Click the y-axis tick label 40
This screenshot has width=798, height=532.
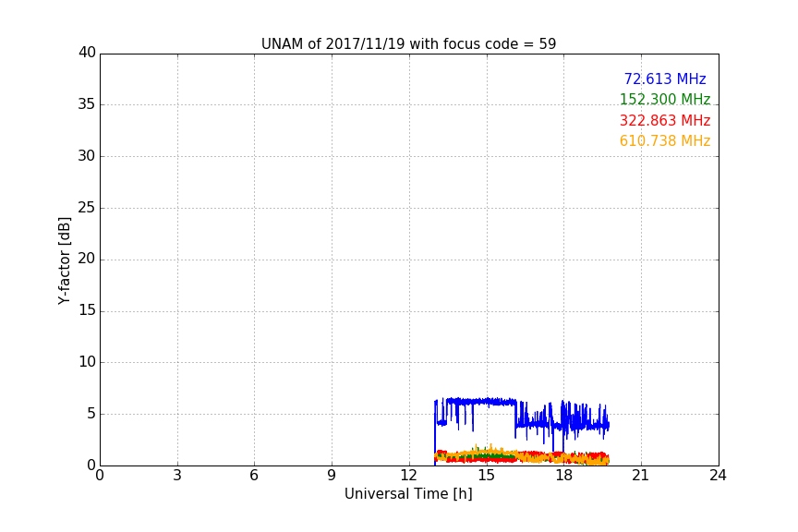coord(87,53)
